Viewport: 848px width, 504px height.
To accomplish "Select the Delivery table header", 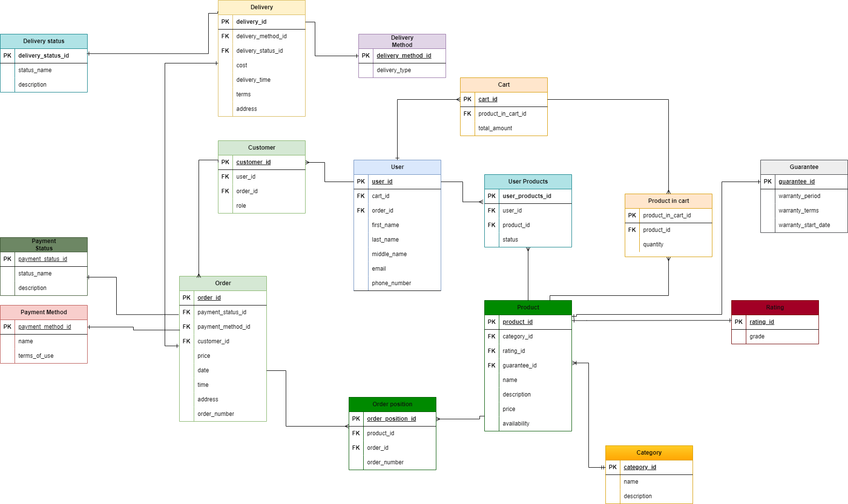I will point(262,7).
